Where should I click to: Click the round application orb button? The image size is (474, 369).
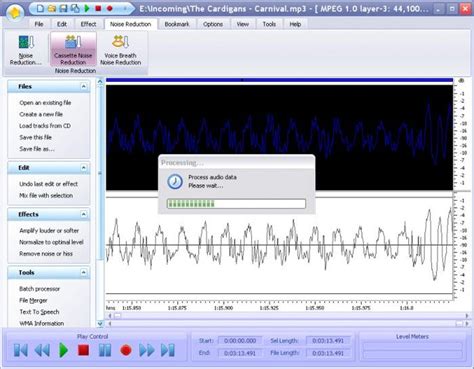[x=14, y=12]
